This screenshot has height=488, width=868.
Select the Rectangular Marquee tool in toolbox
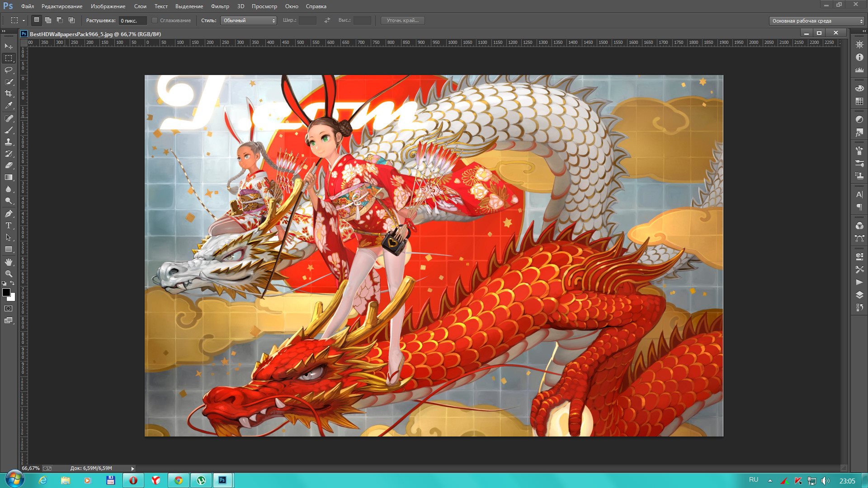9,58
